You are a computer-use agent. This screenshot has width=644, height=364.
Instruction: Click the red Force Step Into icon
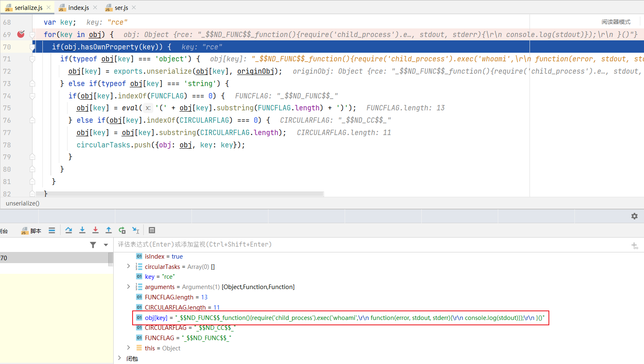coord(96,231)
